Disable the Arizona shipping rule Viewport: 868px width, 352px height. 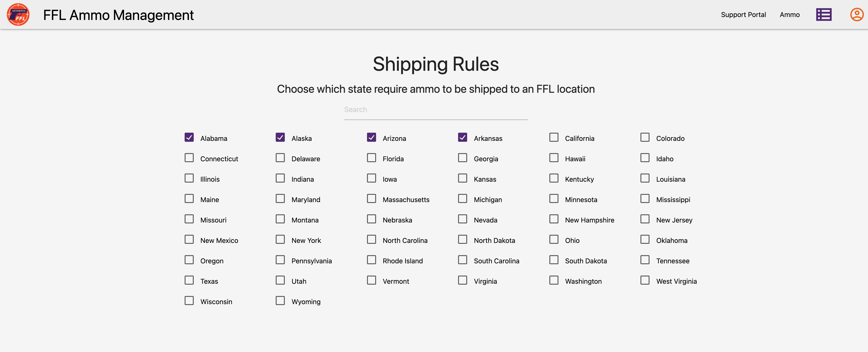(x=371, y=138)
